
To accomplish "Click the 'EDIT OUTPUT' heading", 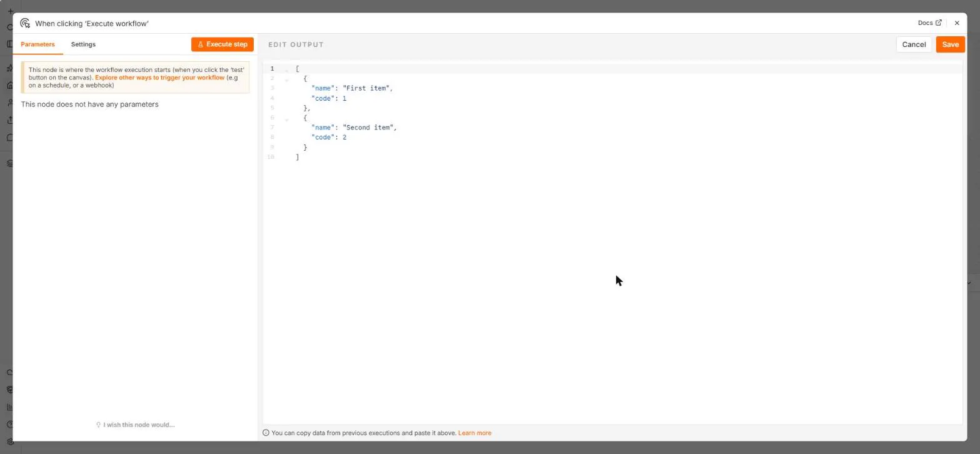I will pyautogui.click(x=296, y=44).
